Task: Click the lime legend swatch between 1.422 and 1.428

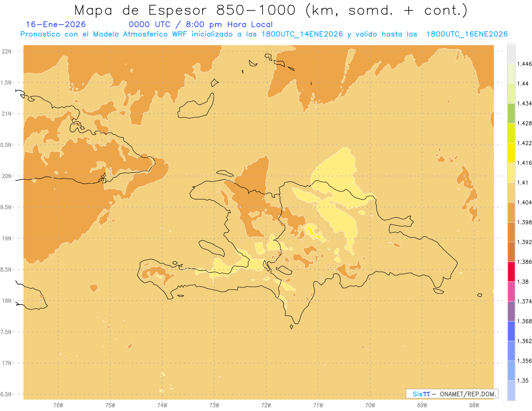Action: pos(511,133)
